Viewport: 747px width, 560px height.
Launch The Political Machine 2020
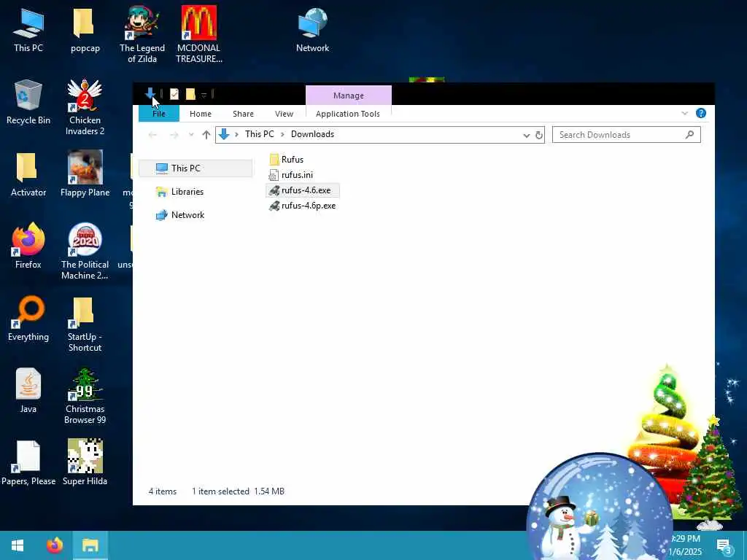click(85, 252)
